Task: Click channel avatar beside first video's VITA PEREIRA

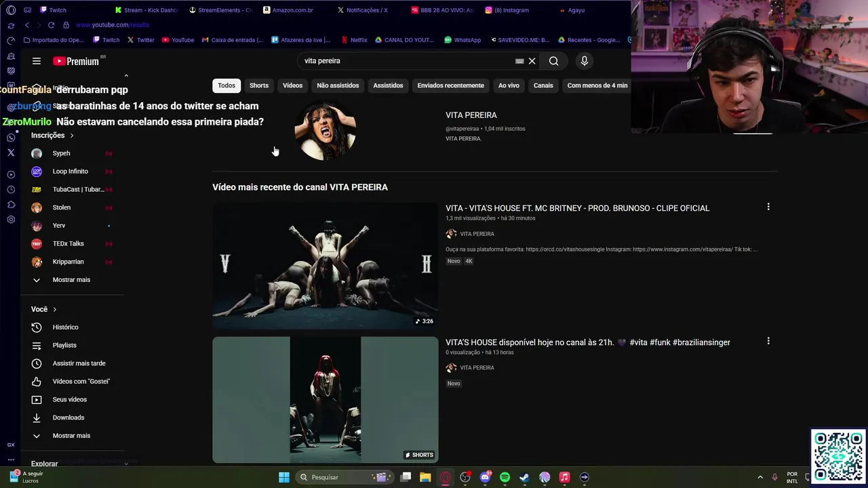Action: click(451, 234)
